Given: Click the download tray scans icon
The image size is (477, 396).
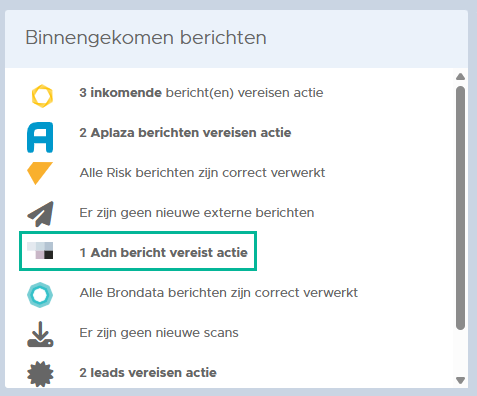Looking at the screenshot, I should [x=40, y=334].
